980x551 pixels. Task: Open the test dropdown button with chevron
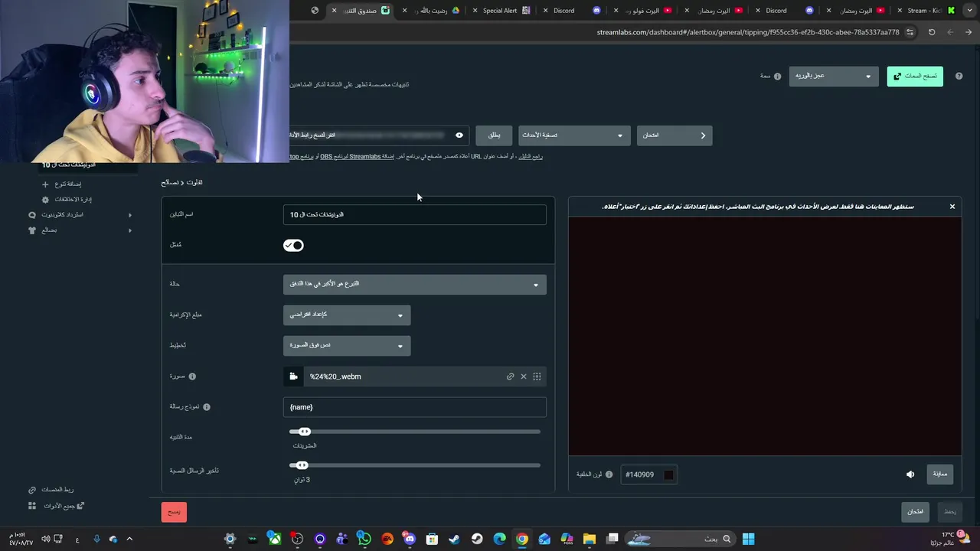coord(675,135)
